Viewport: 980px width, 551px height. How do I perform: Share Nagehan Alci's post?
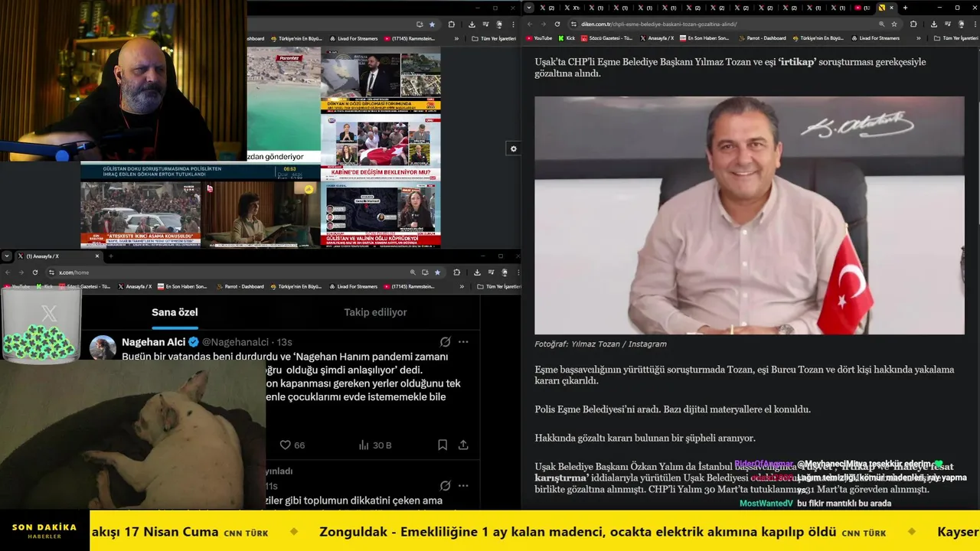pos(463,445)
